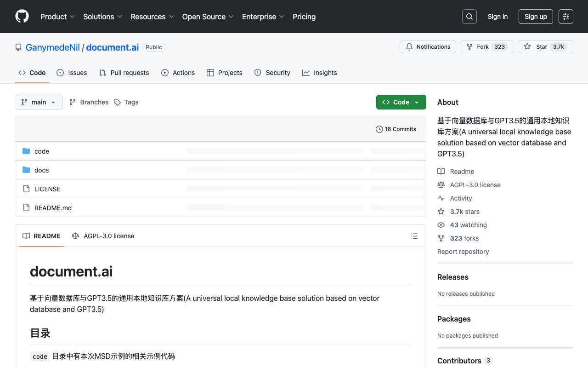Open the Releases section heading
The image size is (588, 368).
click(453, 277)
